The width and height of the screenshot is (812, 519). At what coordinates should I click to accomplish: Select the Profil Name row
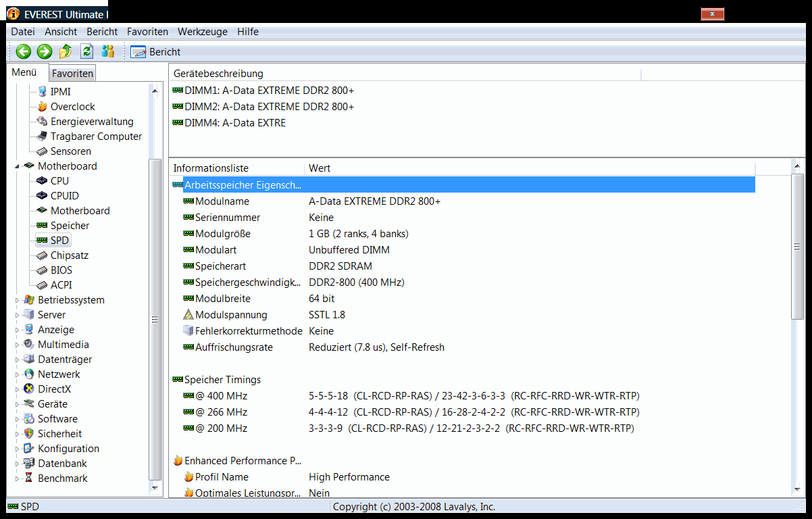point(463,477)
